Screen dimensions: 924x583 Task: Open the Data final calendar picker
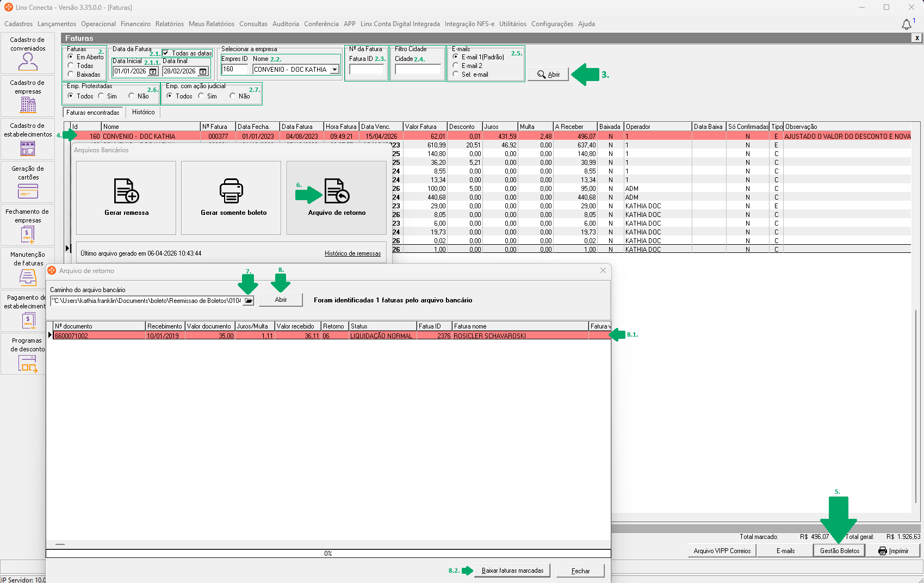click(x=203, y=71)
